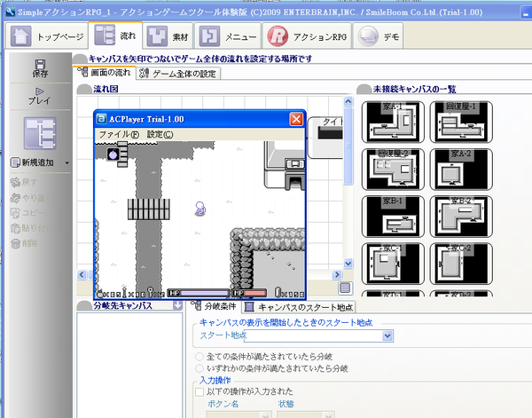Switch to the 流れ tab
Screen dimensions: 532x418
[115, 35]
